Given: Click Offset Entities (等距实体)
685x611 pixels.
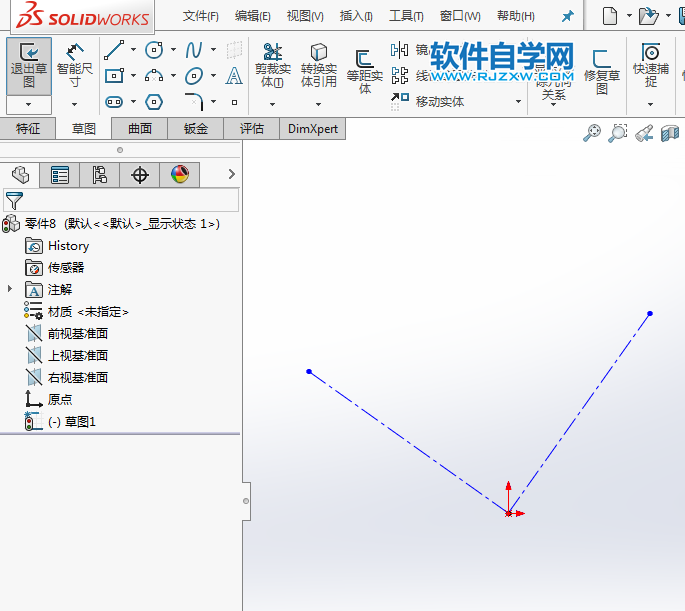Looking at the screenshot, I should 365,72.
